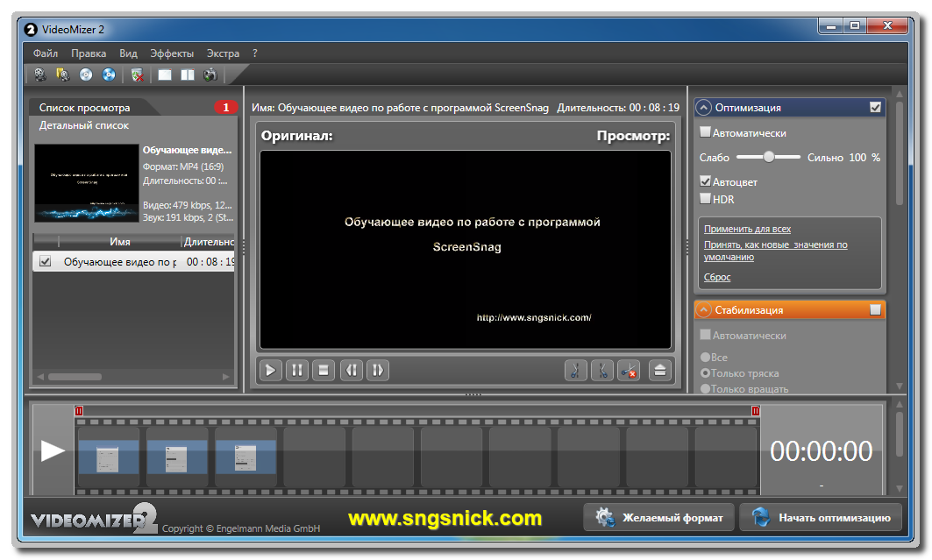Image resolution: width=932 pixels, height=560 pixels.
Task: Step forward one frame in preview
Action: 378,371
